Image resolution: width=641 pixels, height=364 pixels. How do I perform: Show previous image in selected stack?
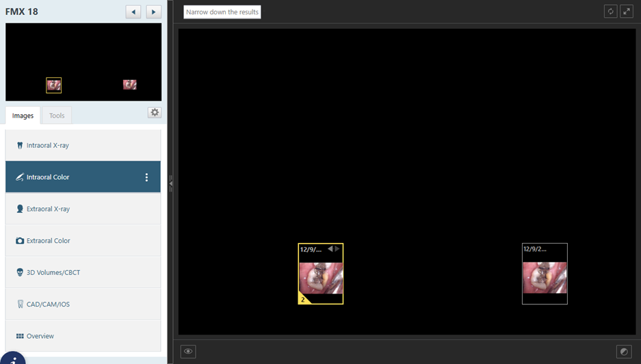coord(330,248)
